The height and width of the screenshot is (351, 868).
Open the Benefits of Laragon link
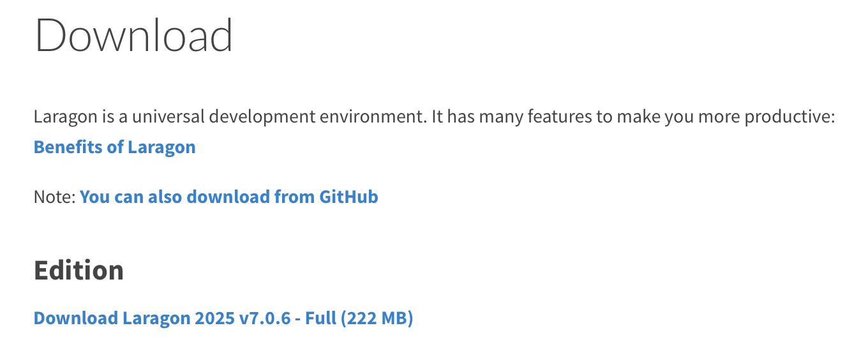click(114, 147)
